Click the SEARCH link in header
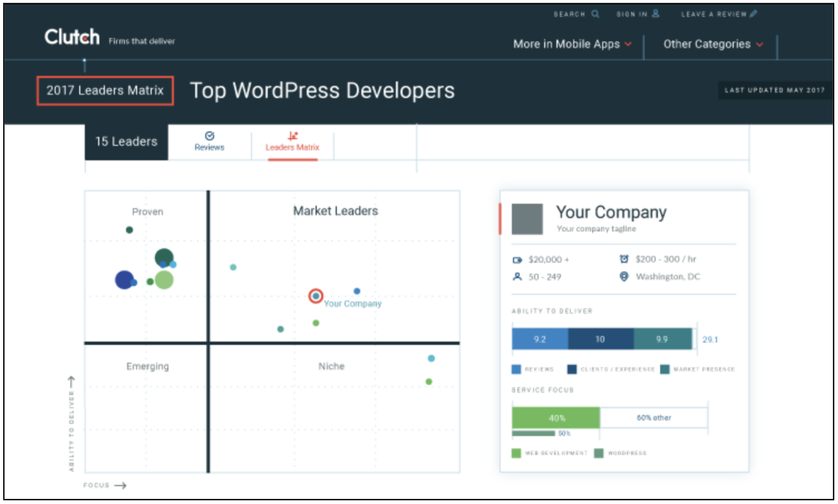This screenshot has width=838, height=504. point(569,14)
